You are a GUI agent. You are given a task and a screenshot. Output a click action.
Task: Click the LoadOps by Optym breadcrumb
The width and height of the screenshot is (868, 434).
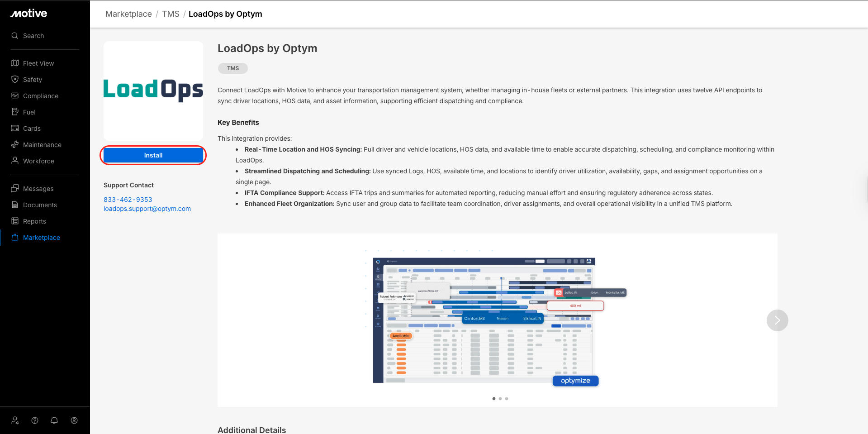[225, 14]
